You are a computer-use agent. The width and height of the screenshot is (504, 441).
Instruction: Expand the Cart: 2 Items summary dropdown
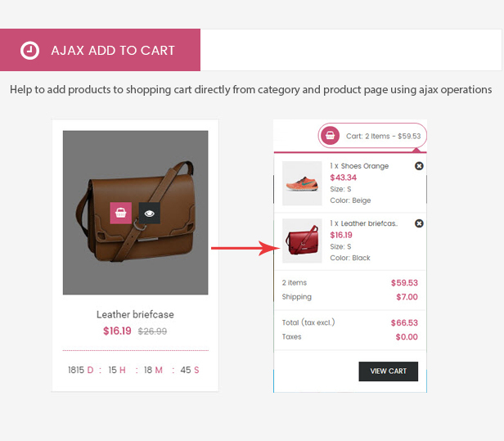click(x=372, y=136)
